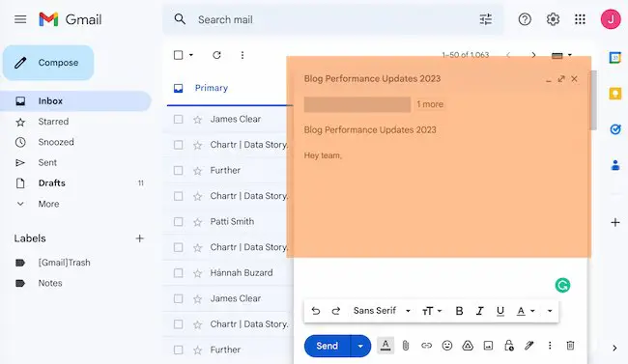The image size is (628, 364).
Task: Toggle formatting options button next to Send
Action: click(x=385, y=346)
